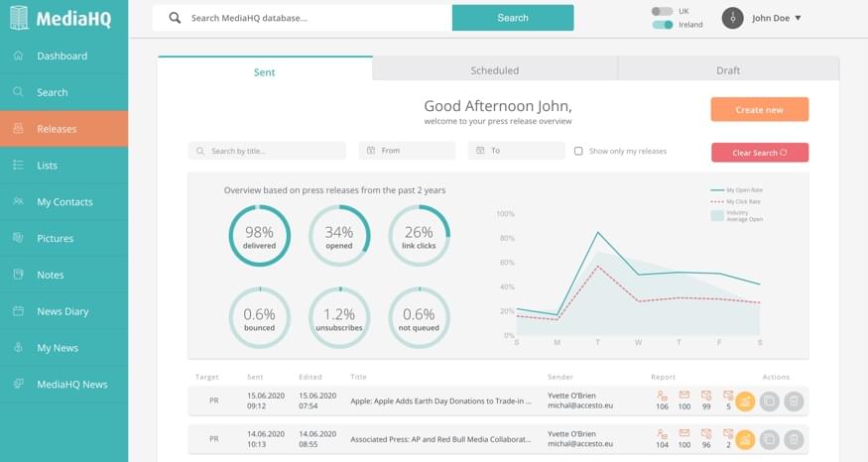868x462 pixels.
Task: Expand the John Doe account dropdown arrow
Action: click(798, 18)
